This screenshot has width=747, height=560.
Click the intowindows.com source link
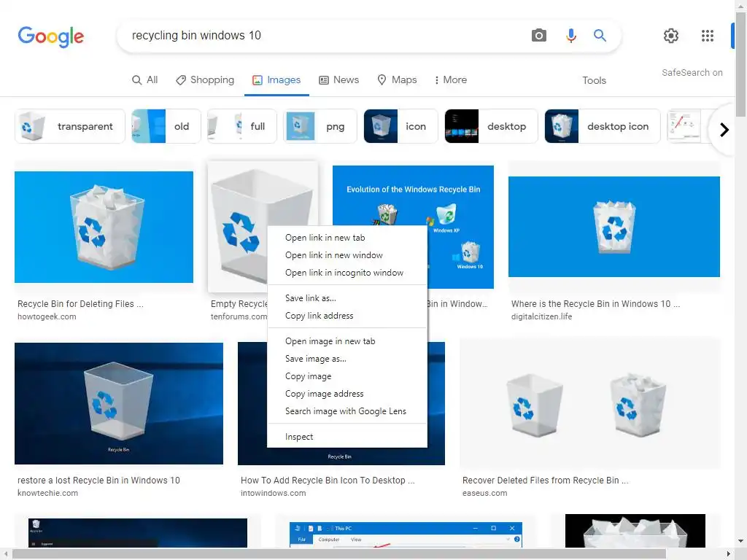tap(273, 494)
